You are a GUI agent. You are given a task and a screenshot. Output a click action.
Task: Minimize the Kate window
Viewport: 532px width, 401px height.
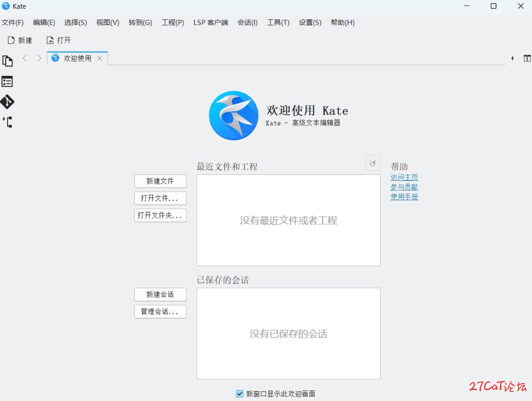click(x=467, y=6)
